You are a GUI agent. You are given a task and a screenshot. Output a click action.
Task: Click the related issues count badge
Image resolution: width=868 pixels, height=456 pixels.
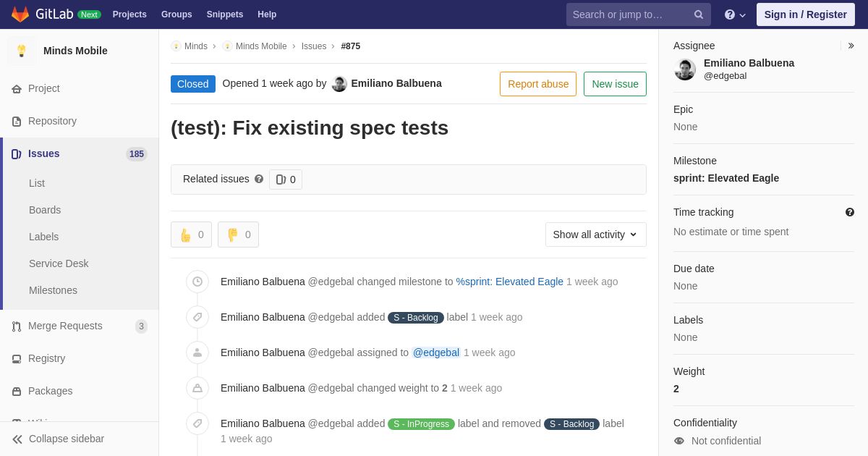pyautogui.click(x=286, y=180)
